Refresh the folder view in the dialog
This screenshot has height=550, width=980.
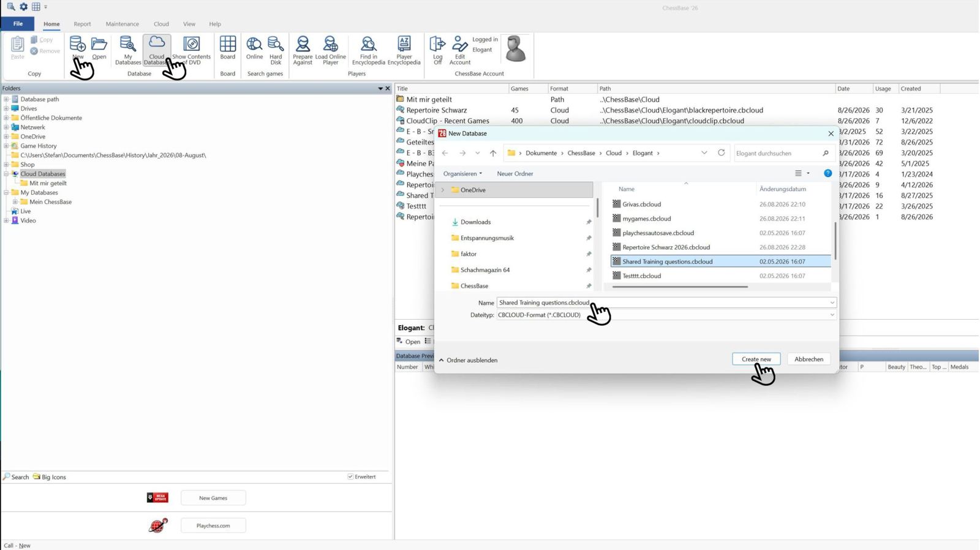722,153
